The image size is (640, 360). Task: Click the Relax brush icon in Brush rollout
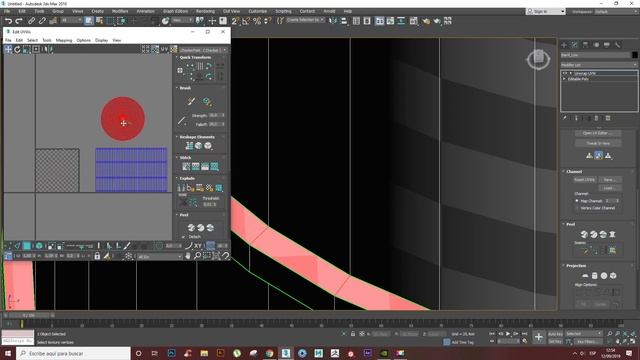point(207,101)
